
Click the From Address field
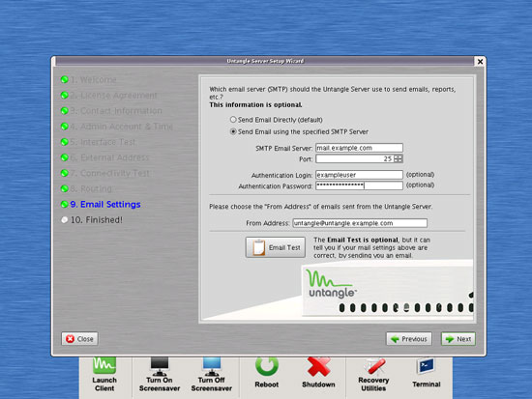[360, 223]
